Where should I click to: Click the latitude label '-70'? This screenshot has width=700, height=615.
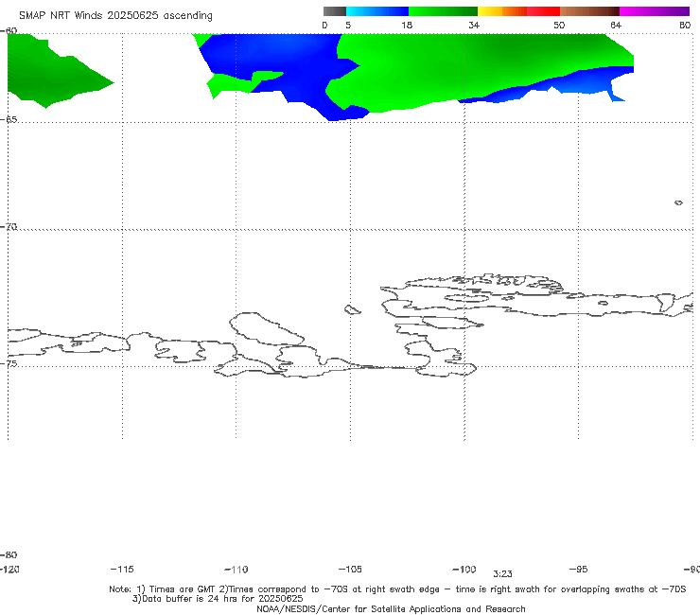coord(9,227)
